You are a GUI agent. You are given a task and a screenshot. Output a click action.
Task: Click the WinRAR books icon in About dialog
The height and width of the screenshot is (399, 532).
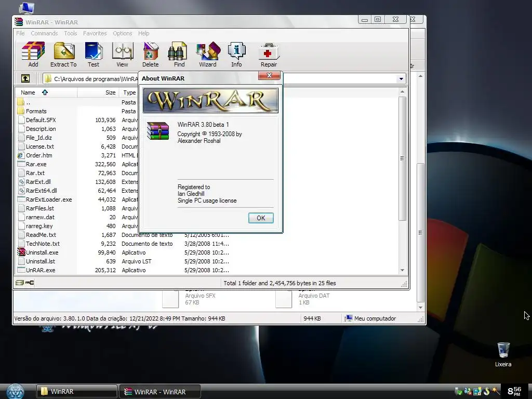click(x=158, y=131)
